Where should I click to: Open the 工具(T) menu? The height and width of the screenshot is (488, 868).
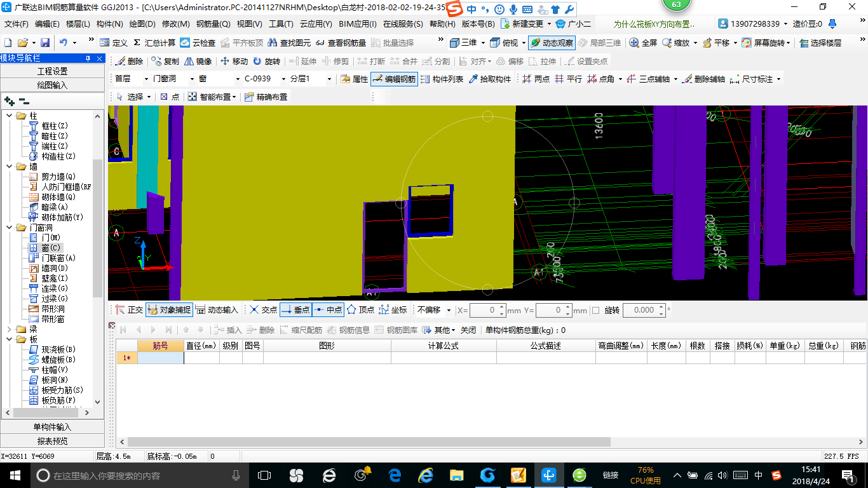pos(281,24)
